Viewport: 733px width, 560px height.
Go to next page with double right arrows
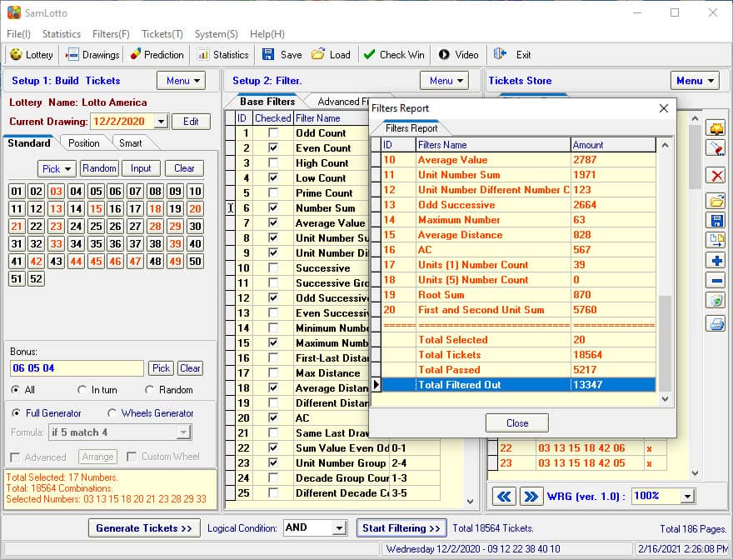531,497
